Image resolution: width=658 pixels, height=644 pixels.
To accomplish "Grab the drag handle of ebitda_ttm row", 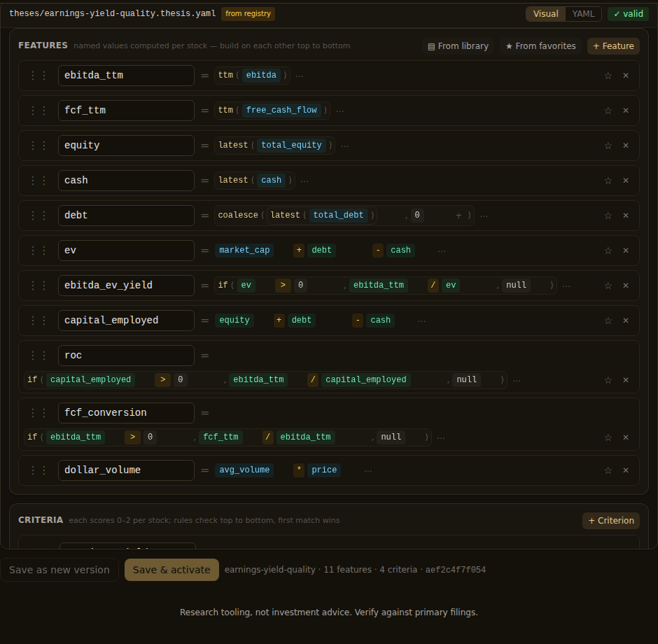I will pos(38,76).
